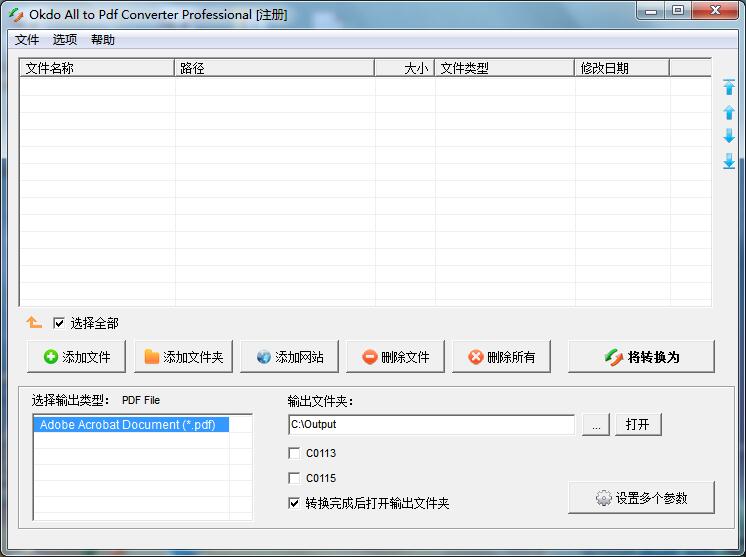Click 打开 to open output folder

pos(638,425)
